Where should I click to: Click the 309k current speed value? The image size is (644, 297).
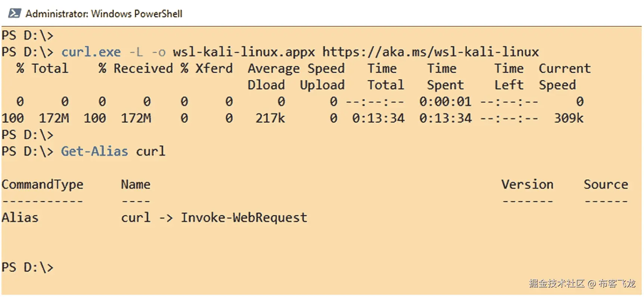pos(568,118)
